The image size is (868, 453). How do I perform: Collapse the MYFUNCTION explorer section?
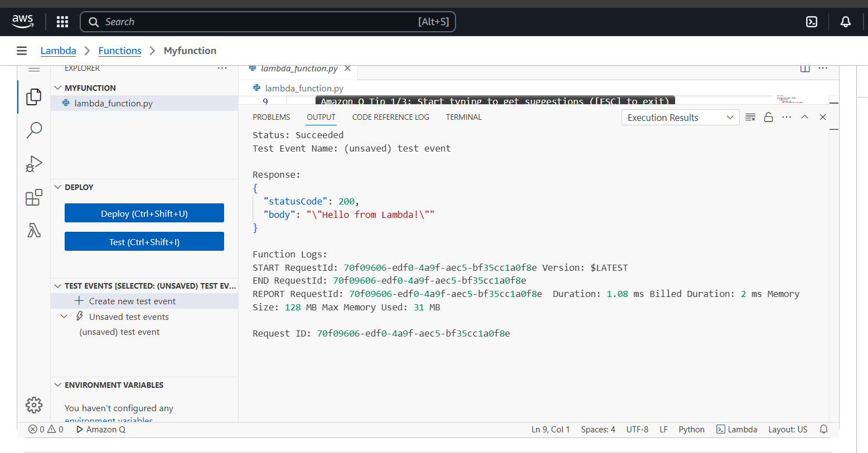[57, 88]
